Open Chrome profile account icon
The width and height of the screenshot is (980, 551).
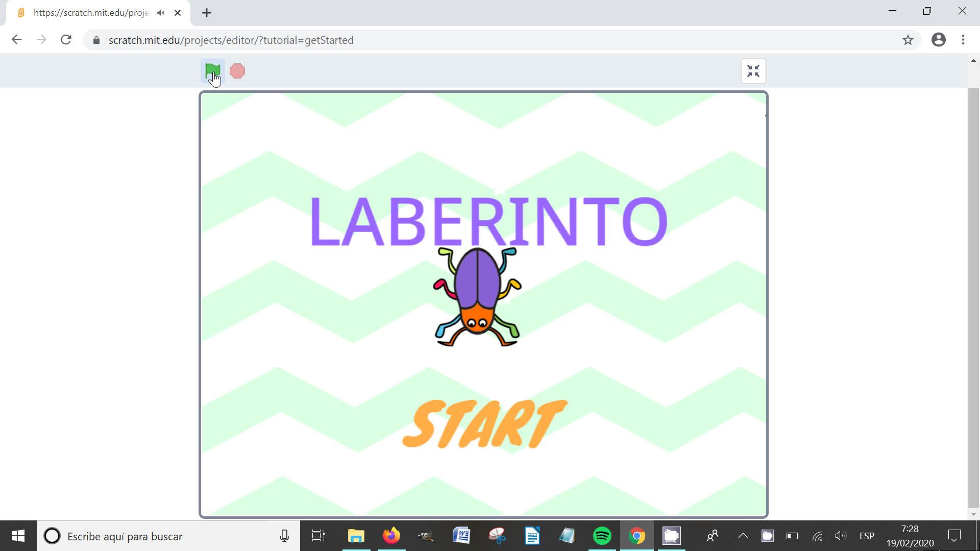[938, 40]
